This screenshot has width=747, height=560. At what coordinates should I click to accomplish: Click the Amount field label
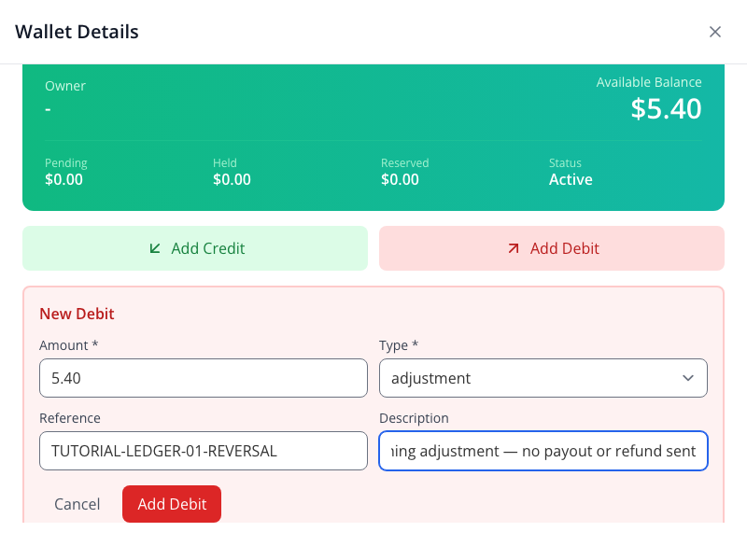point(68,345)
